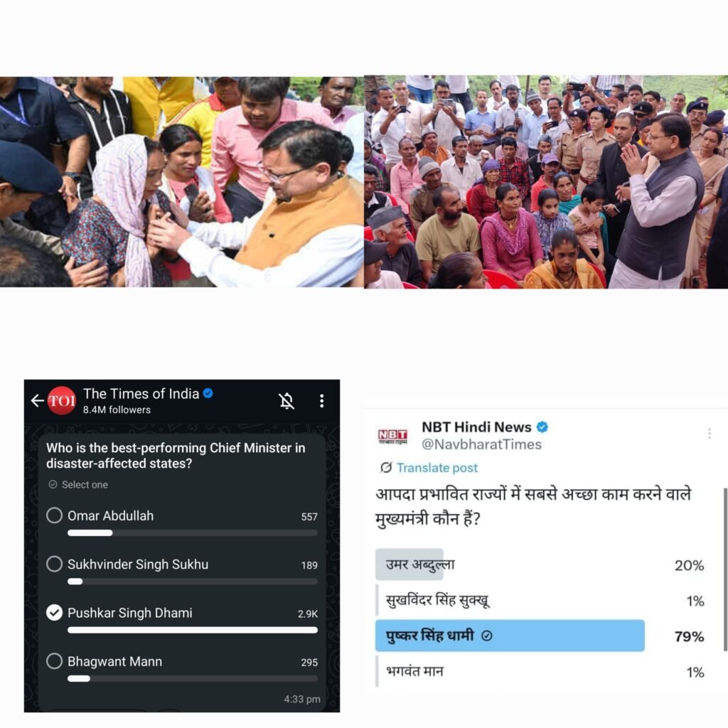This screenshot has height=728, width=728.
Task: Select the Omar Abdullah radio option
Action: coord(54,515)
